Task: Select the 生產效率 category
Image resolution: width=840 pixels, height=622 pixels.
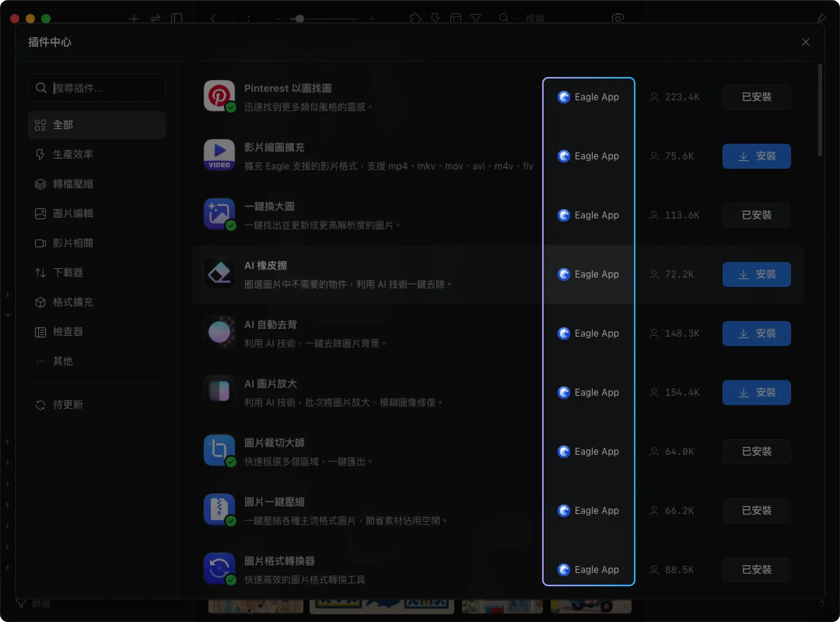Action: point(97,155)
